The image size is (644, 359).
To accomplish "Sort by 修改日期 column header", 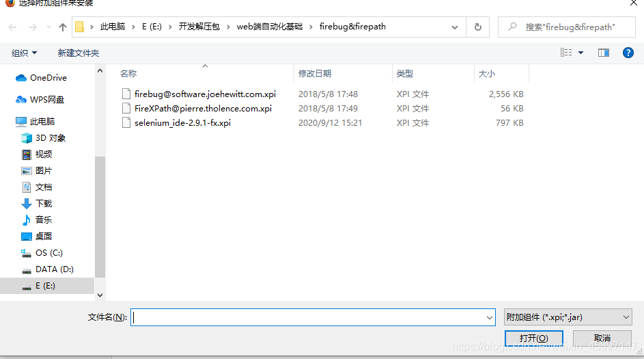I will (x=315, y=74).
